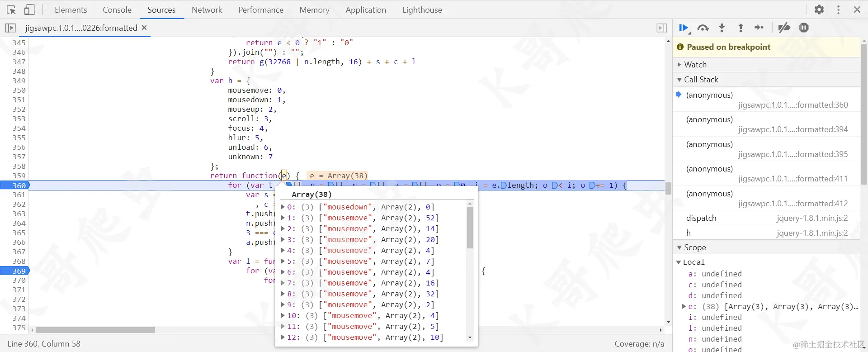
Task: Open the DevTools three-dot menu
Action: pos(838,10)
